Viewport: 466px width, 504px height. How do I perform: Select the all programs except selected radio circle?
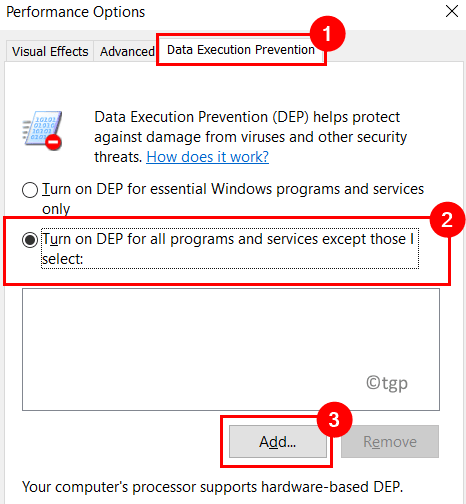click(30, 240)
